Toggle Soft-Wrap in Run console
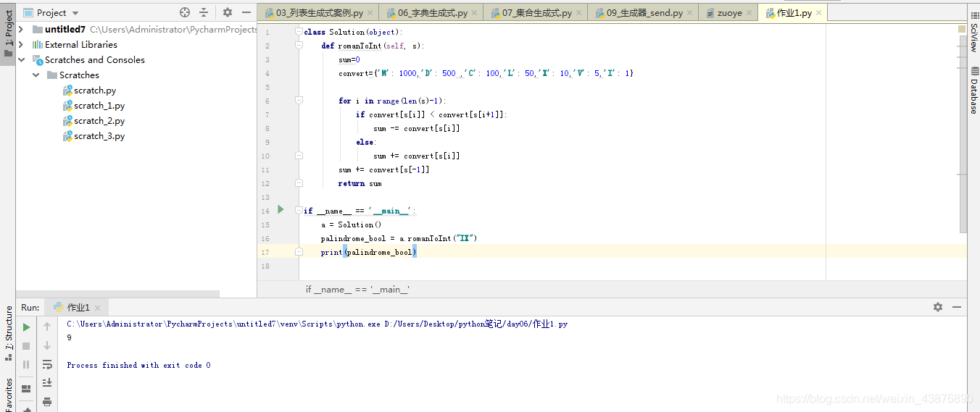The height and width of the screenshot is (412, 980). (47, 365)
